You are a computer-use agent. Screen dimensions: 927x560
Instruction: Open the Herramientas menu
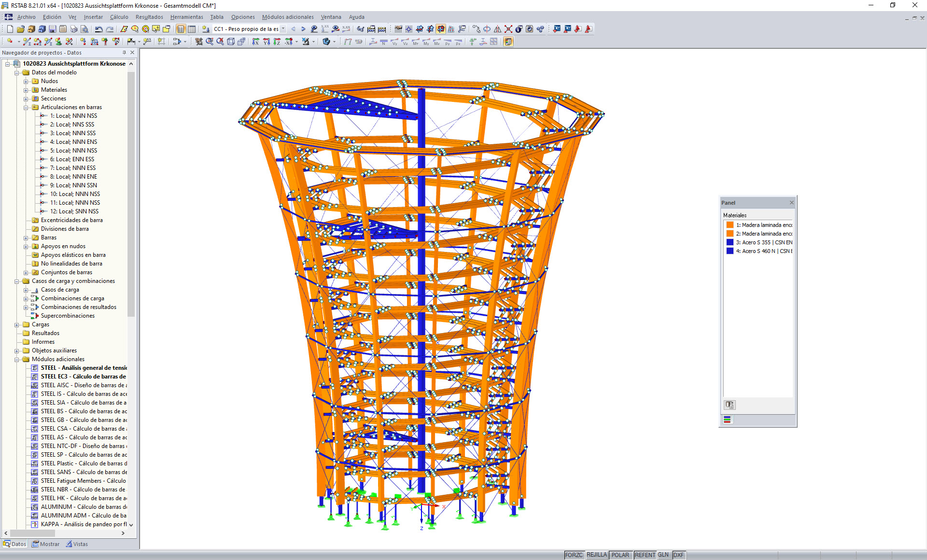[187, 17]
